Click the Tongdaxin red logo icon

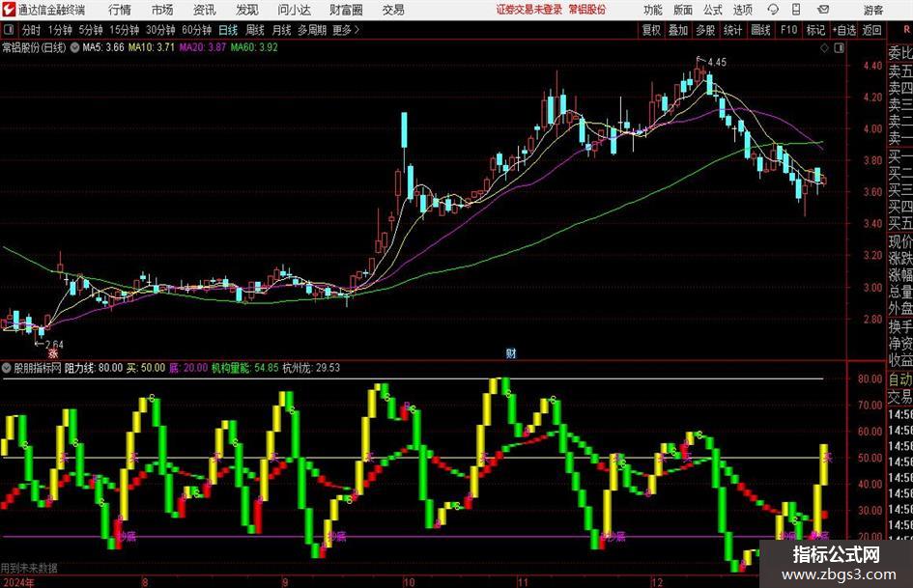point(10,10)
